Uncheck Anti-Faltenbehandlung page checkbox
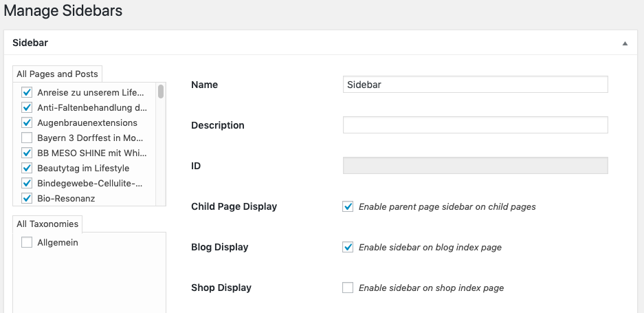 [x=27, y=108]
